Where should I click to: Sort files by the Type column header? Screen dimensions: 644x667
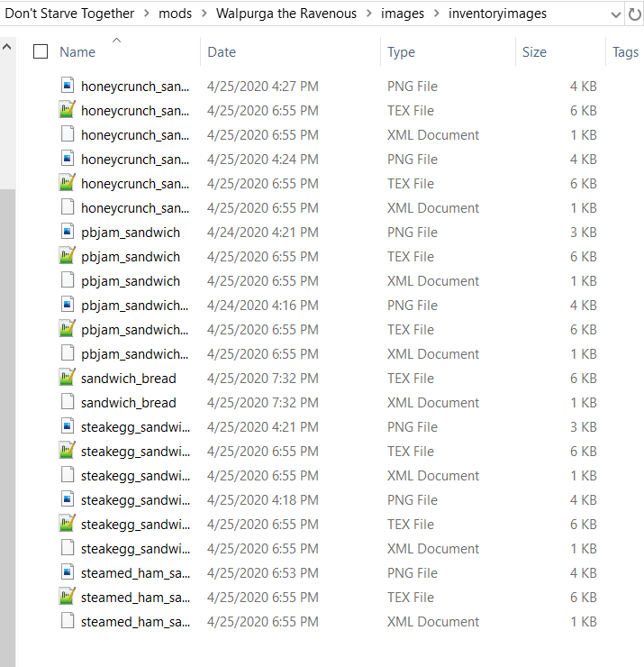tap(401, 52)
